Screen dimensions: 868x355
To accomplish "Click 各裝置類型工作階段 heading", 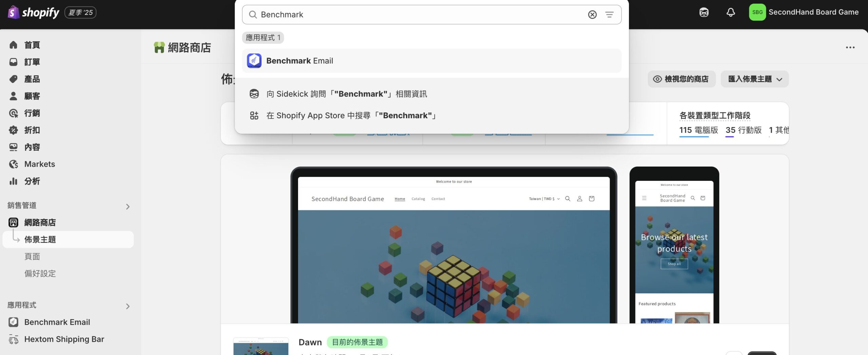I will [x=715, y=116].
